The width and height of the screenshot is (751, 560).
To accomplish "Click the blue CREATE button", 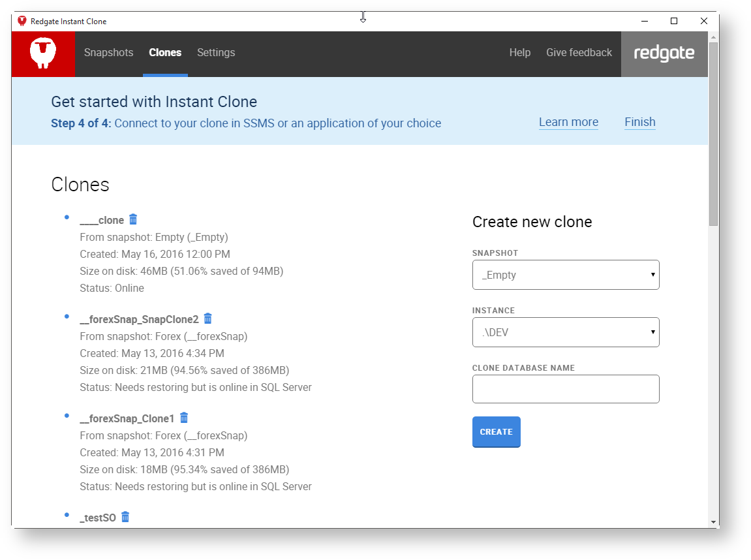I will tap(496, 431).
